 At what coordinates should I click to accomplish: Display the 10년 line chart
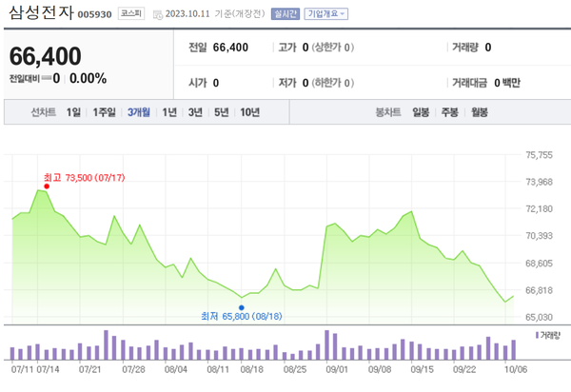coord(249,112)
